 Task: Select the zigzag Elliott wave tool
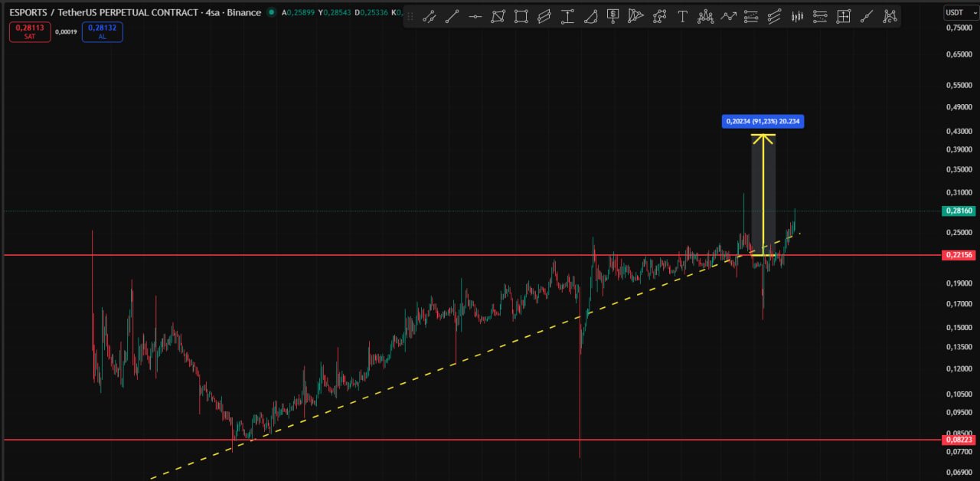728,16
